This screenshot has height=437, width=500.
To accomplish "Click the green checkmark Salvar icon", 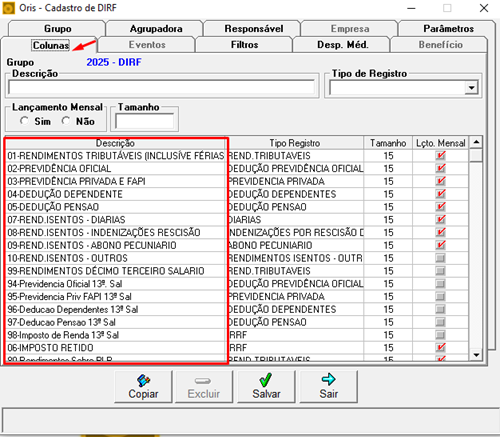I will coord(266,380).
